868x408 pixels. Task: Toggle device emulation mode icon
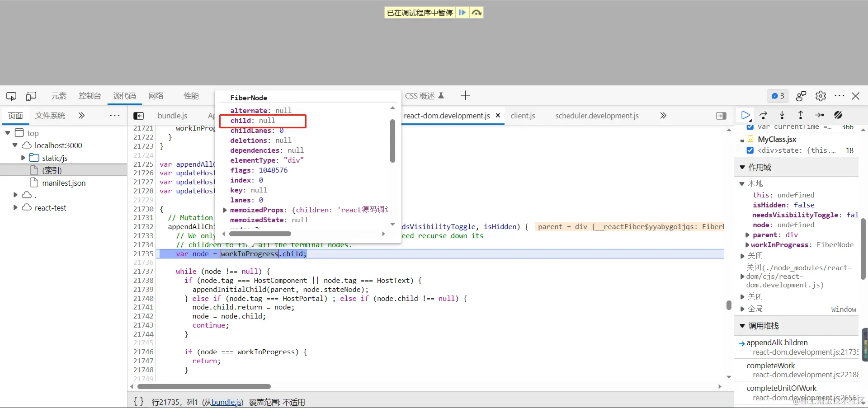coord(31,96)
